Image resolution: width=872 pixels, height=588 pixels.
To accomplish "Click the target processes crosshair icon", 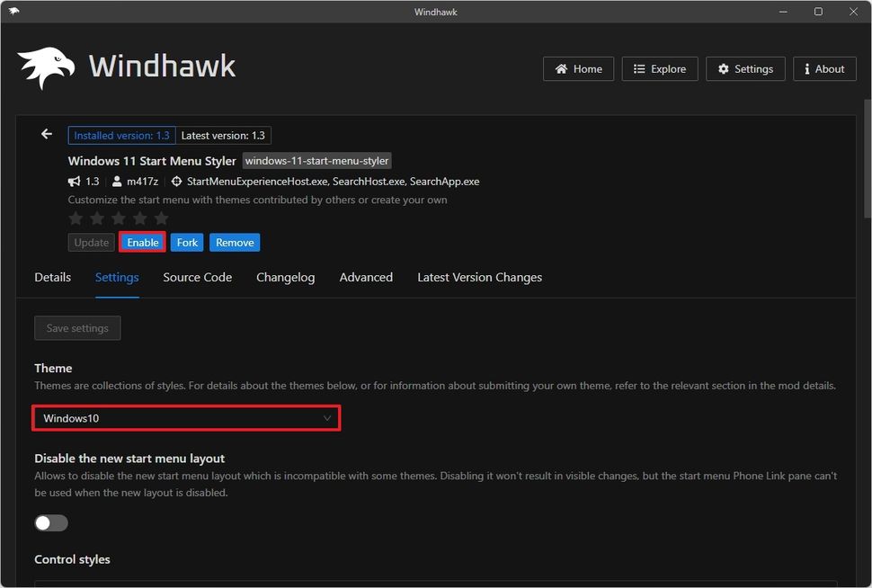I will [x=176, y=182].
